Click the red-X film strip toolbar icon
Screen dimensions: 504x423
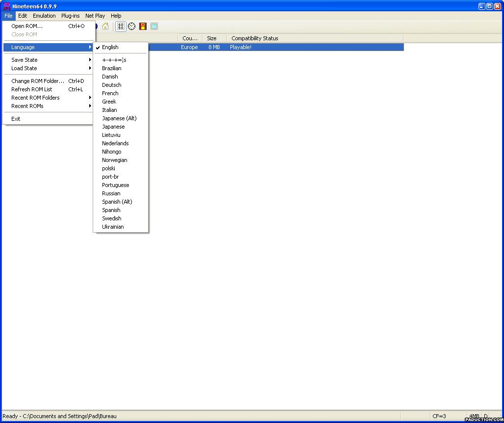point(143,26)
